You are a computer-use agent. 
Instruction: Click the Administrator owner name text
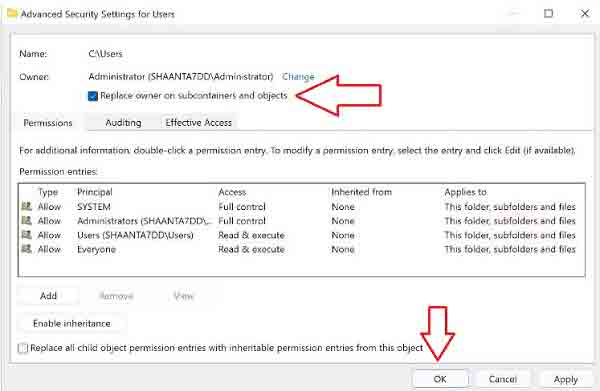click(x=181, y=77)
